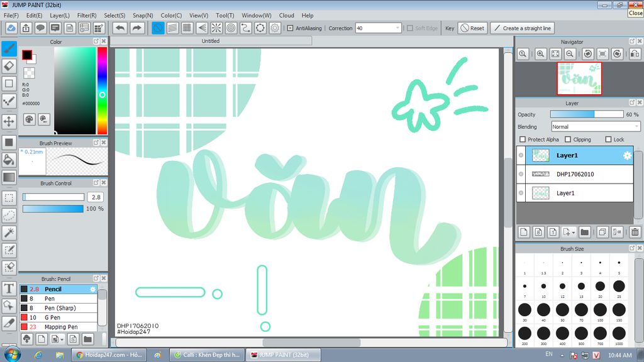Enable the Protect Alpha checkbox
644x362 pixels.
523,140
